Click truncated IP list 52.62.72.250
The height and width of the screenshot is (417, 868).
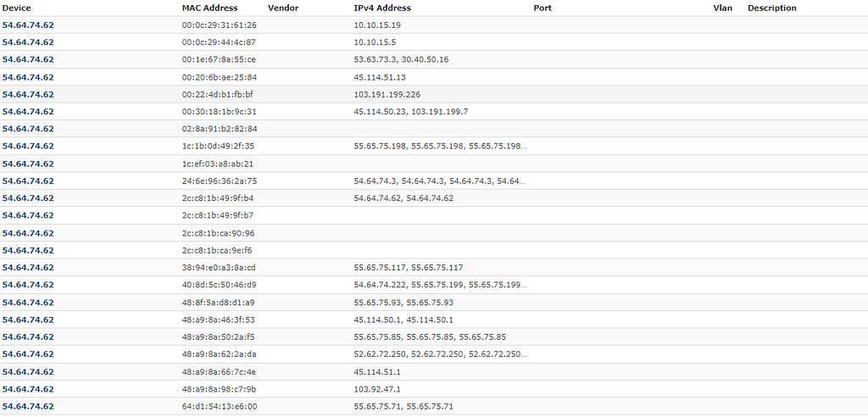(x=441, y=354)
